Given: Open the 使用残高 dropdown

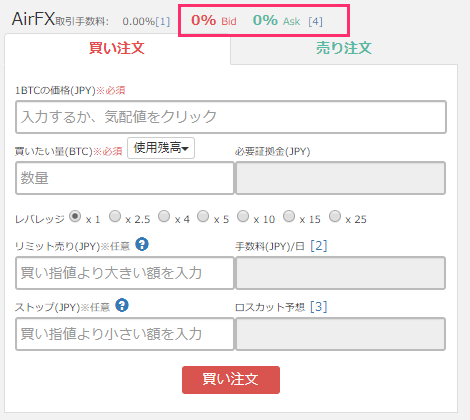Looking at the screenshot, I should 161,148.
